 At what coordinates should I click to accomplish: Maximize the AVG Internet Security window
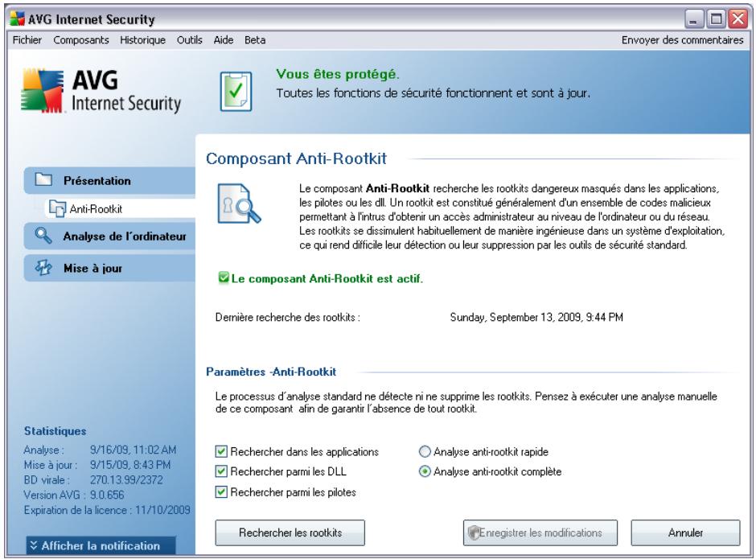716,18
